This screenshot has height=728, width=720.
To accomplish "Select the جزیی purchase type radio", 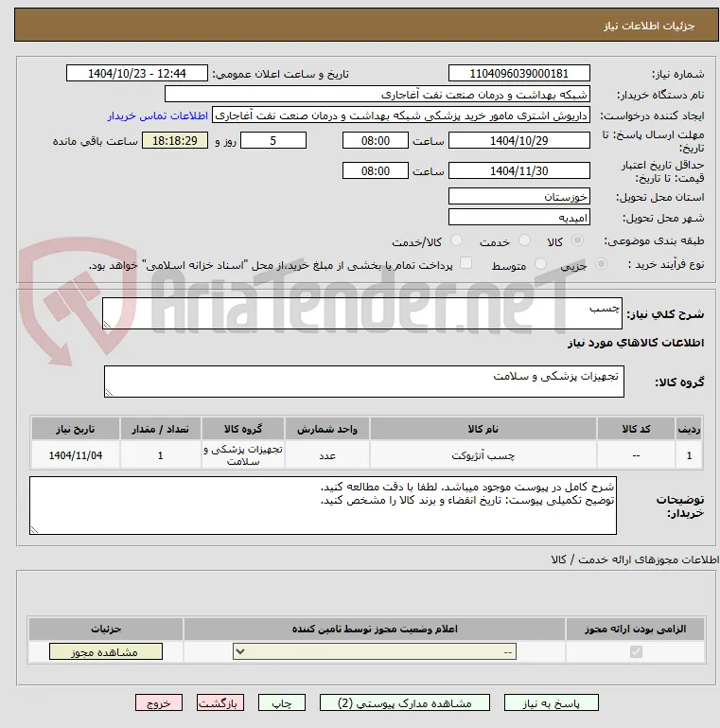I will point(601,264).
